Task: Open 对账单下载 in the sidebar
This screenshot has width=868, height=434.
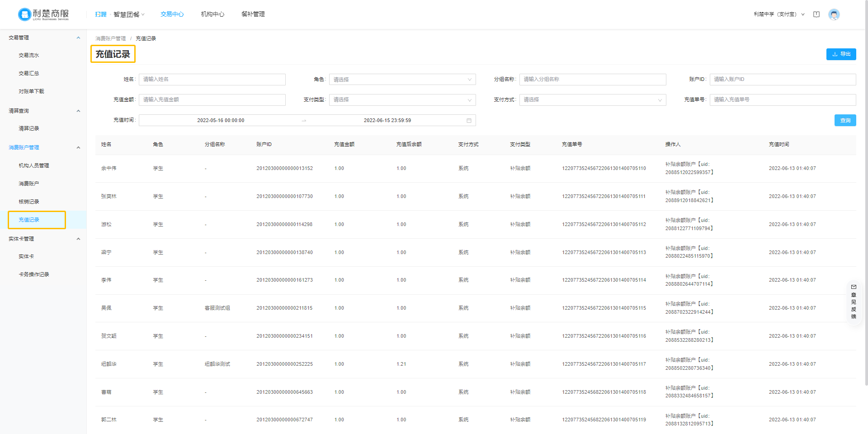Action: coord(31,91)
